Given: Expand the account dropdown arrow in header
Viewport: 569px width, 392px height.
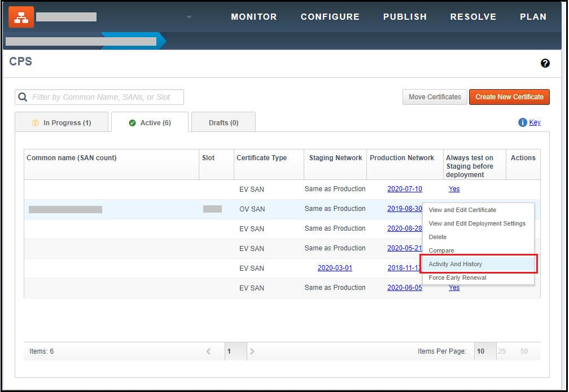Looking at the screenshot, I should click(189, 17).
